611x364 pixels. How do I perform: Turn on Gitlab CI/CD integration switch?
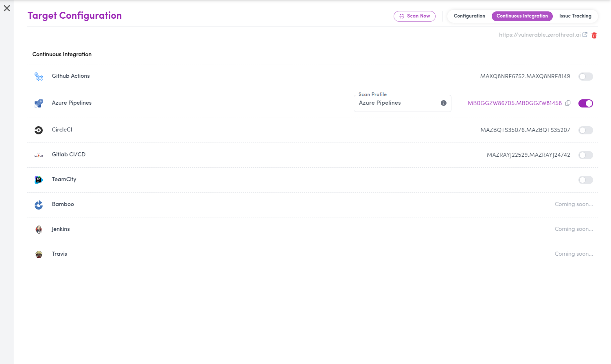click(586, 155)
